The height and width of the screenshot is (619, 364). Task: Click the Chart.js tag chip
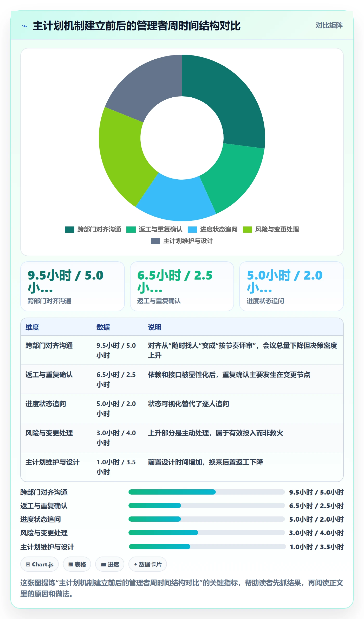(40, 564)
